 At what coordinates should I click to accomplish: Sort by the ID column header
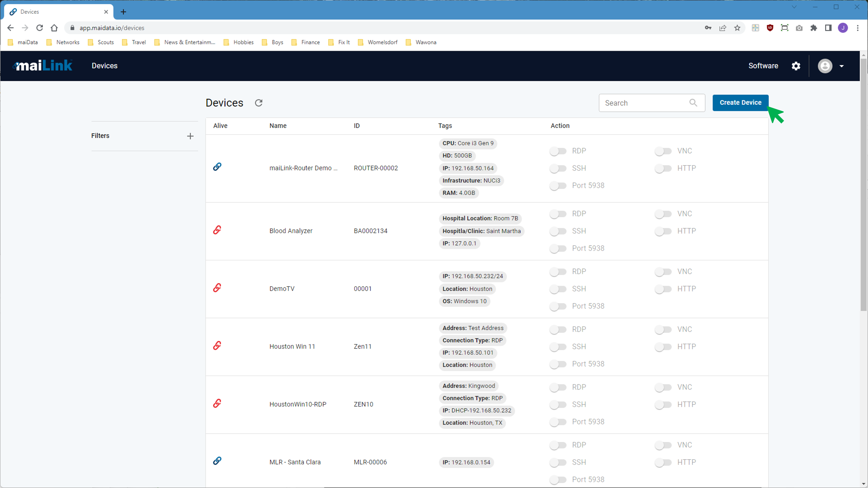tap(356, 126)
